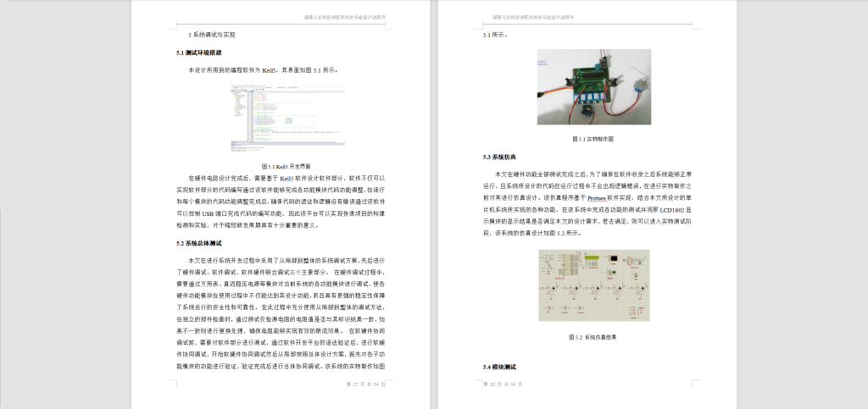
Task: Click the right page header '湖南人文科技学院本科生毕业设计说明书'
Action: [x=533, y=17]
